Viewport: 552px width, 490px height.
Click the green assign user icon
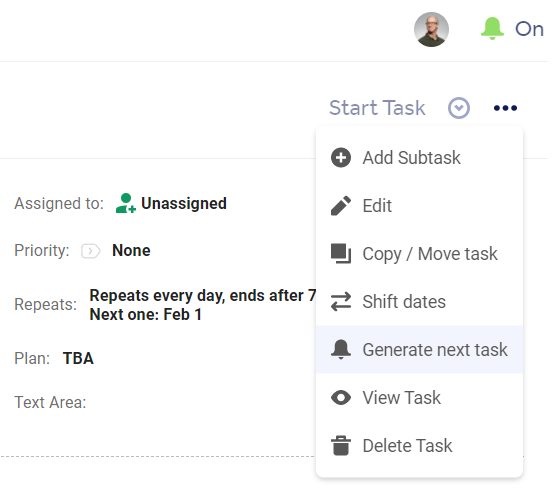tap(126, 203)
